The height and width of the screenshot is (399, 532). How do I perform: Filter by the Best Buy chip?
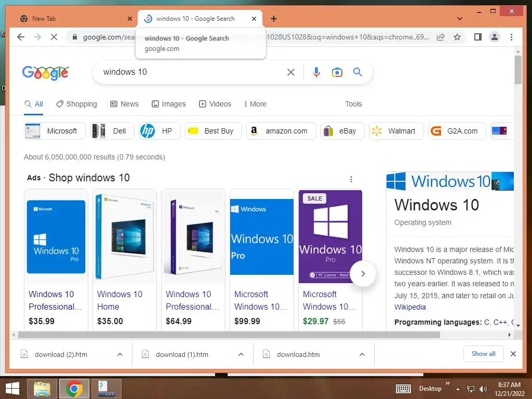click(x=214, y=131)
